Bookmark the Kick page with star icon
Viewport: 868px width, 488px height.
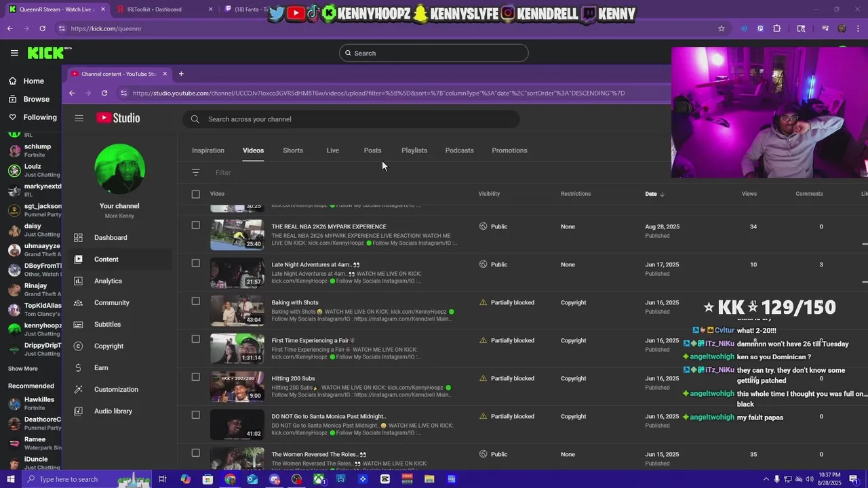(722, 28)
